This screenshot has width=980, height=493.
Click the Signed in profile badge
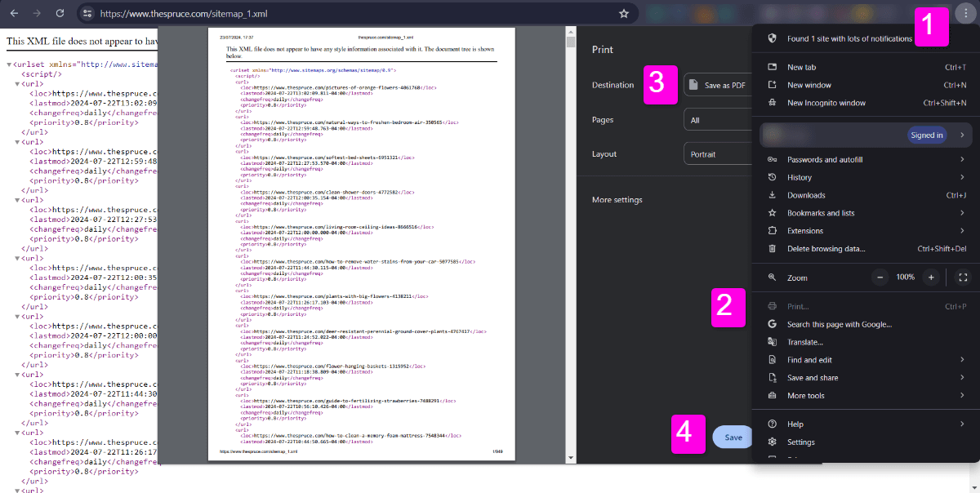click(927, 135)
